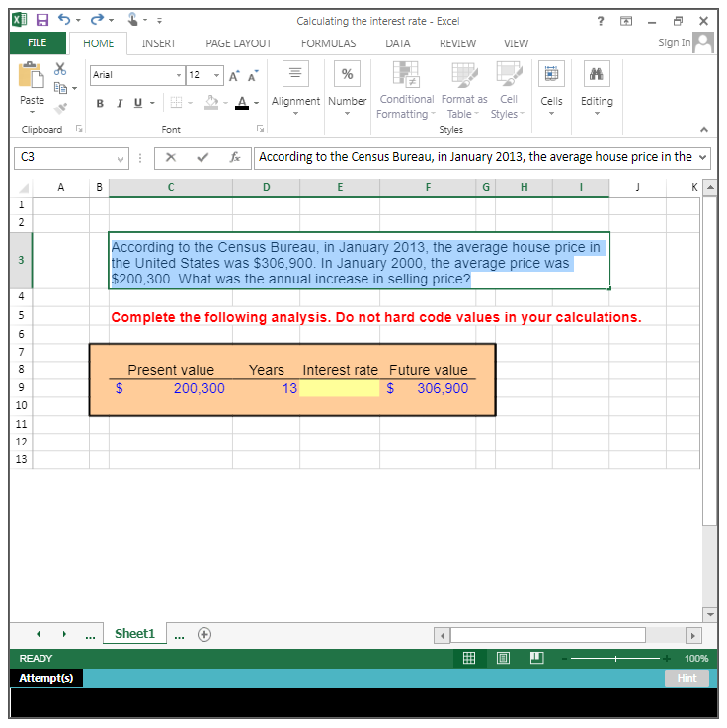Click the Help question mark icon
Screen dimensions: 727x728
point(601,21)
